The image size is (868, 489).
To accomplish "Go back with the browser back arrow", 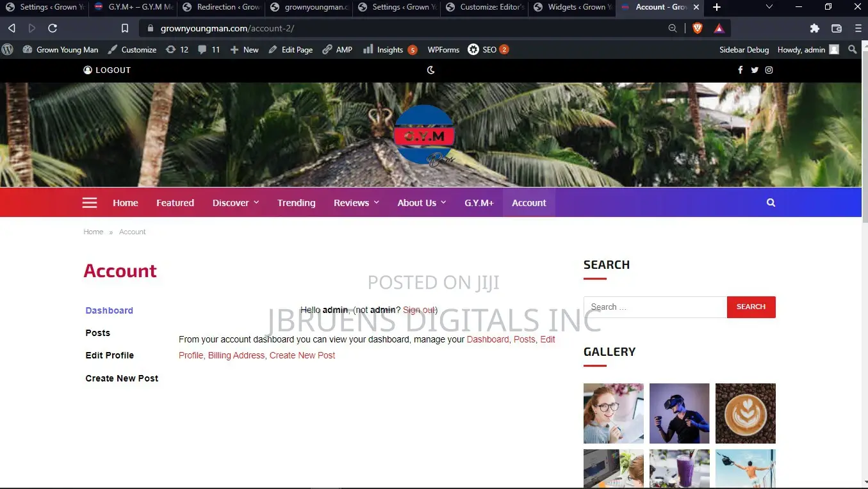I will [x=12, y=28].
